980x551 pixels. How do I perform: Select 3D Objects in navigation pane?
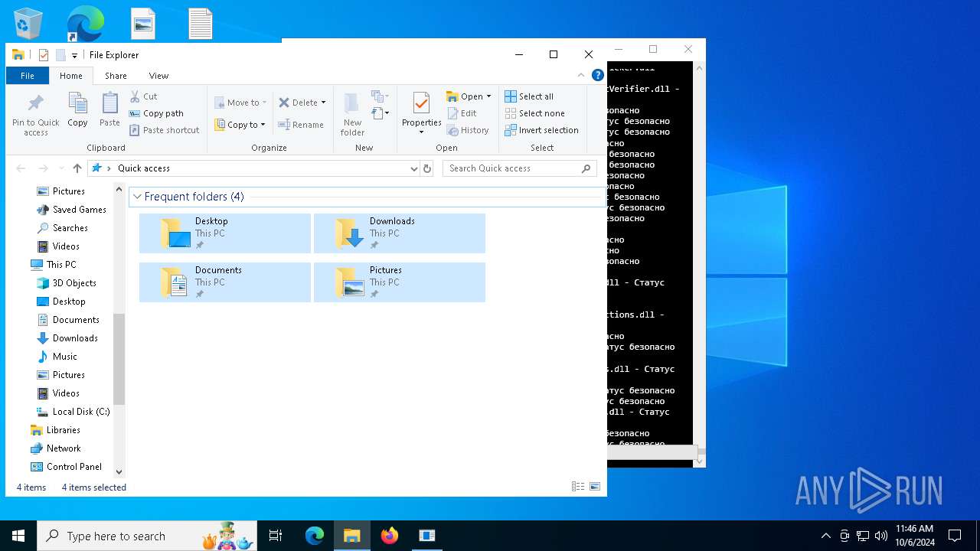point(67,283)
